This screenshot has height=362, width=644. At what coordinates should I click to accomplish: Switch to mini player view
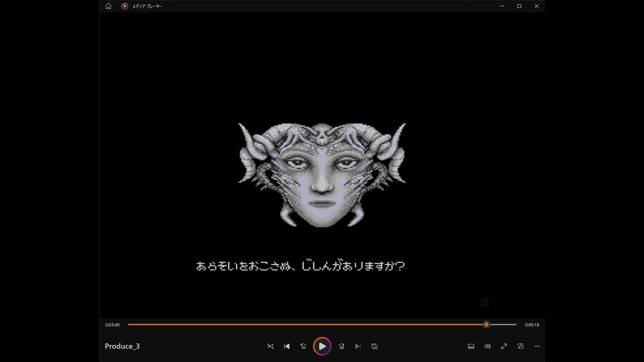(x=520, y=346)
